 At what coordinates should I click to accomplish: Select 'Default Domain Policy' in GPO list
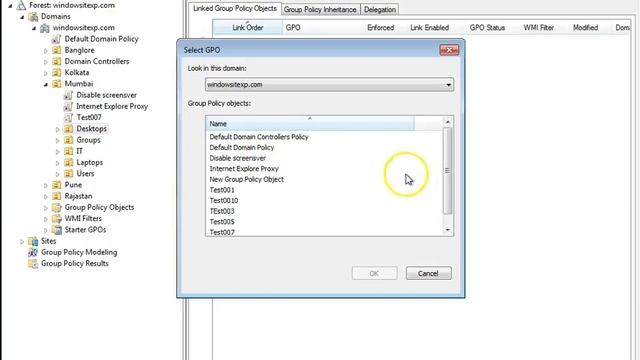pyautogui.click(x=242, y=147)
